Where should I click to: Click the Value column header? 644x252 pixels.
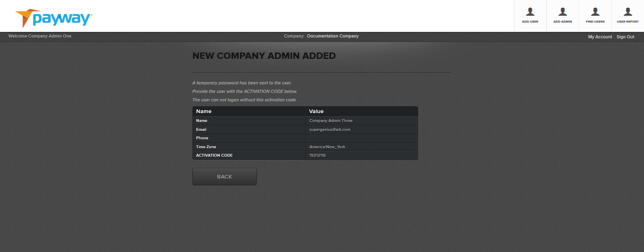coord(316,111)
